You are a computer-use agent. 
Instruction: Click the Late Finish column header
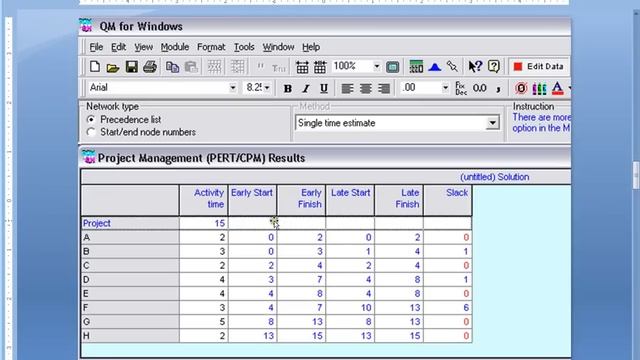tap(399, 200)
